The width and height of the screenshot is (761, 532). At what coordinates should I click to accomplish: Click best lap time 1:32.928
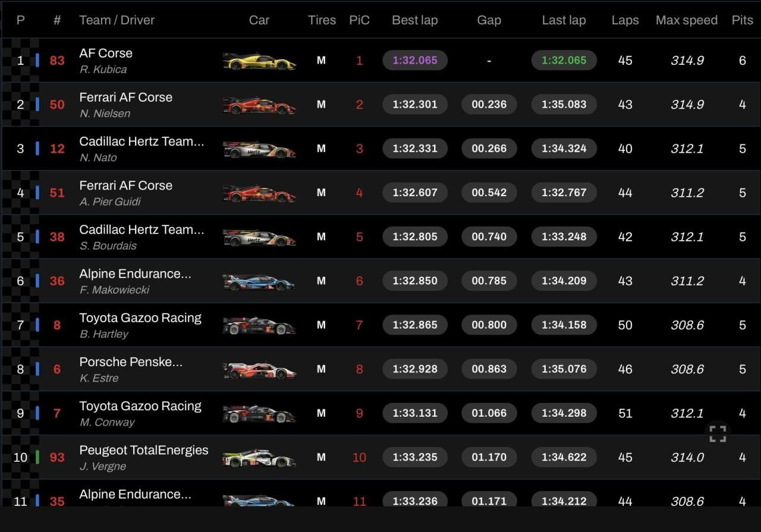pyautogui.click(x=415, y=369)
